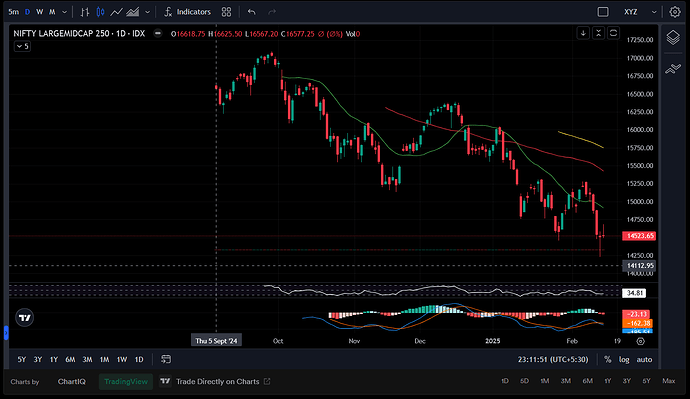Redo the last chart action
690x399 pixels.
coord(272,12)
